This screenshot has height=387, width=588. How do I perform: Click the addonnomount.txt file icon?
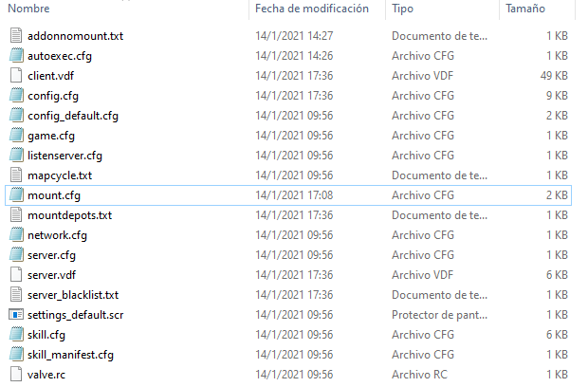coord(16,36)
